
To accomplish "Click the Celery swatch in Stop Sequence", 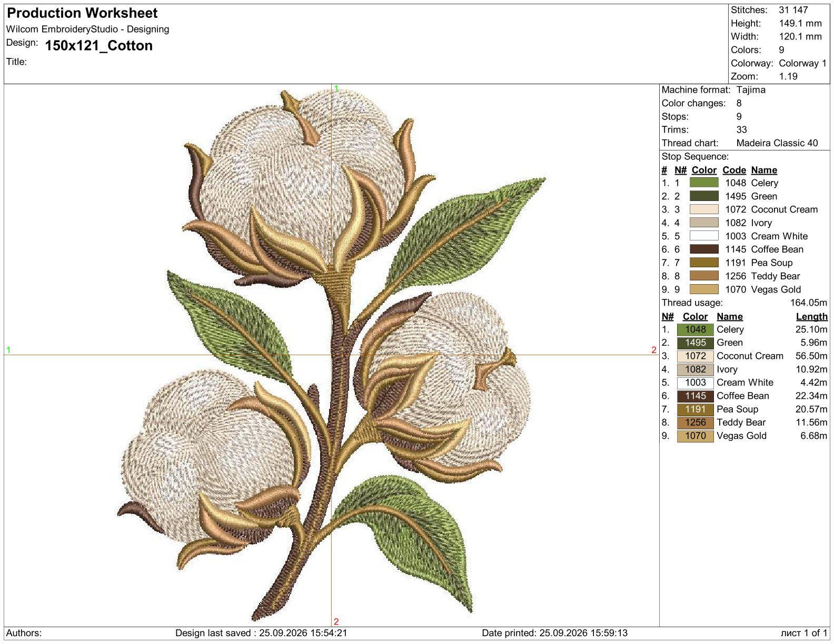I will coord(704,183).
